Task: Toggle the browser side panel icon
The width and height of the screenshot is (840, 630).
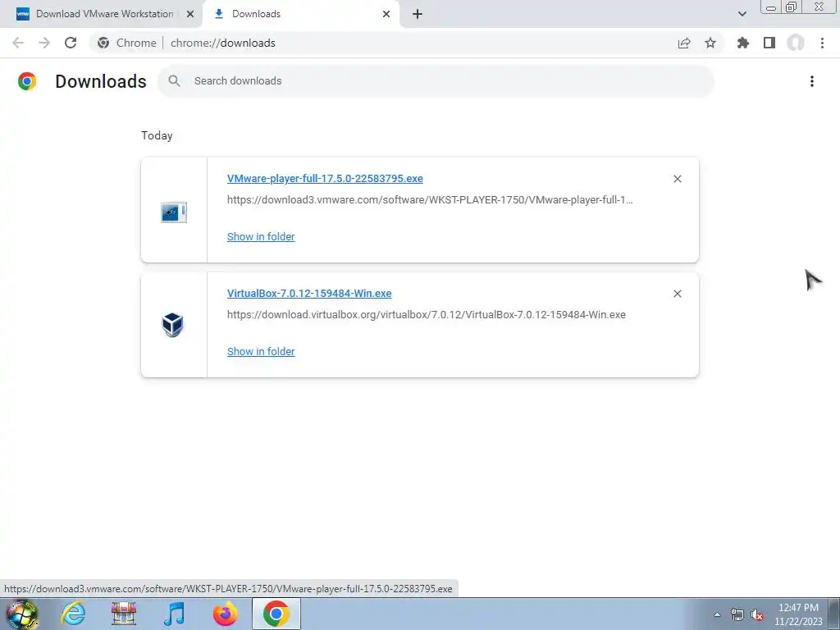Action: click(x=769, y=43)
